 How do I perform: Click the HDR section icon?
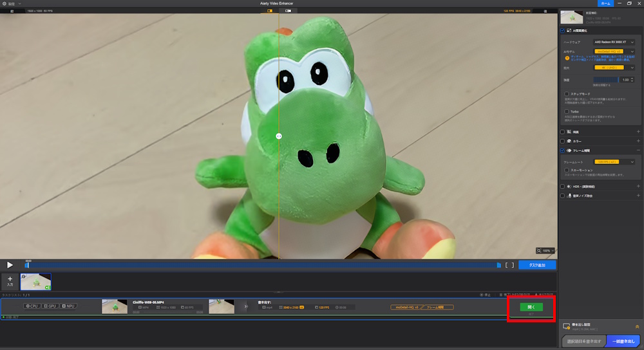coord(569,187)
